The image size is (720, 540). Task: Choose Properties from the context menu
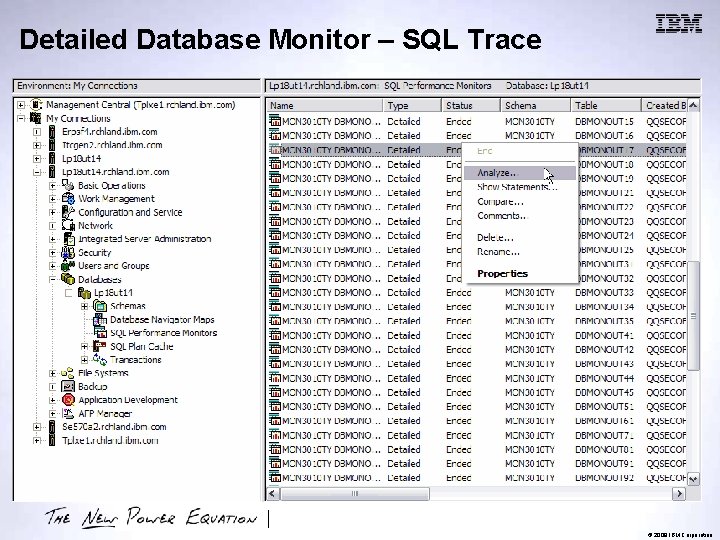[520, 273]
